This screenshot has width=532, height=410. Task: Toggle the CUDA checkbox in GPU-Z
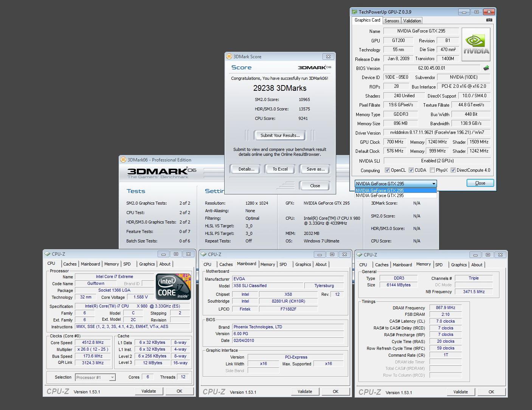coord(411,170)
